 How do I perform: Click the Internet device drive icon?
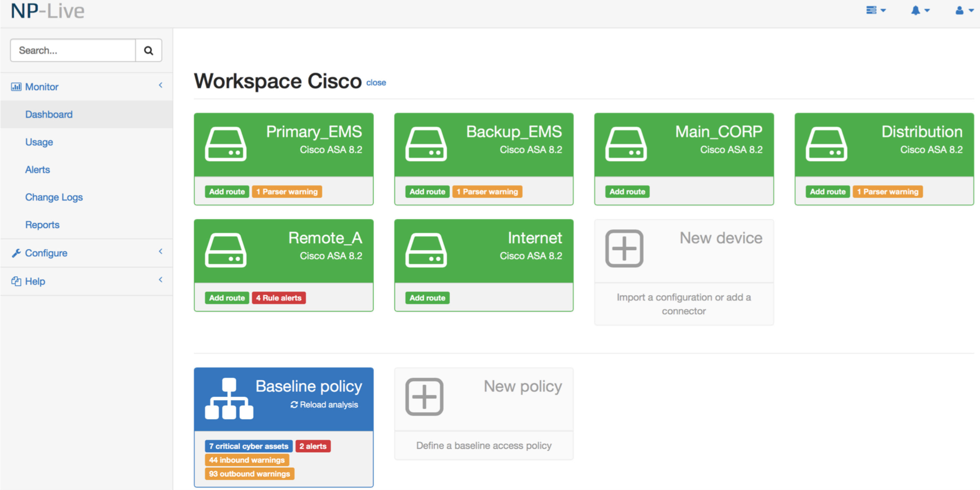click(426, 250)
